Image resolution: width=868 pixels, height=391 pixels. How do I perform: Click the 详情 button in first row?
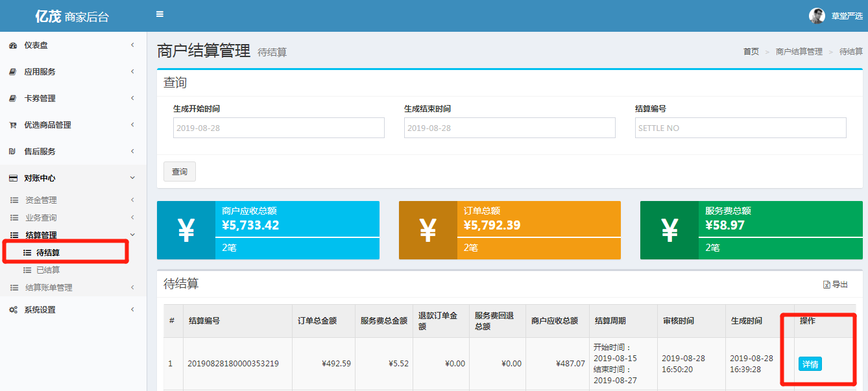[x=810, y=364]
